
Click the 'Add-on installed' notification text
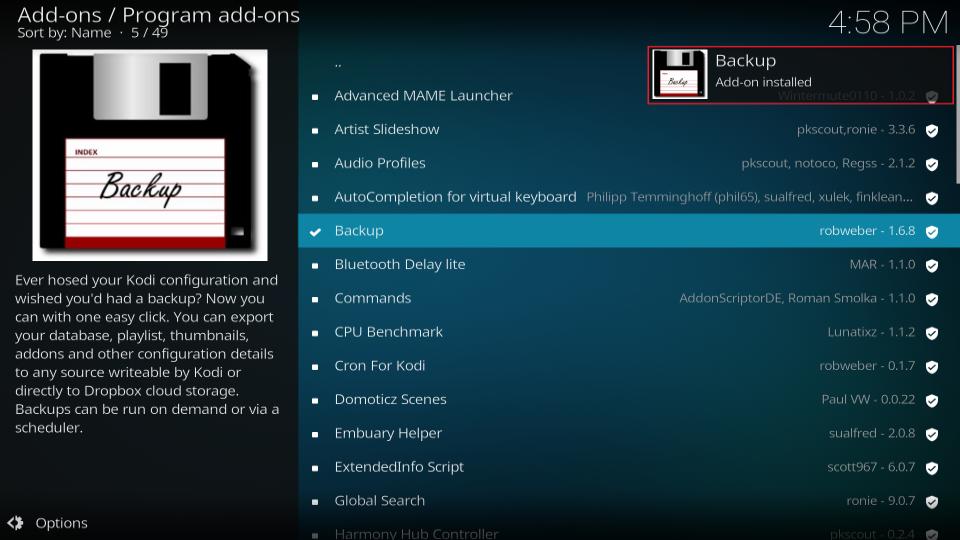point(763,82)
